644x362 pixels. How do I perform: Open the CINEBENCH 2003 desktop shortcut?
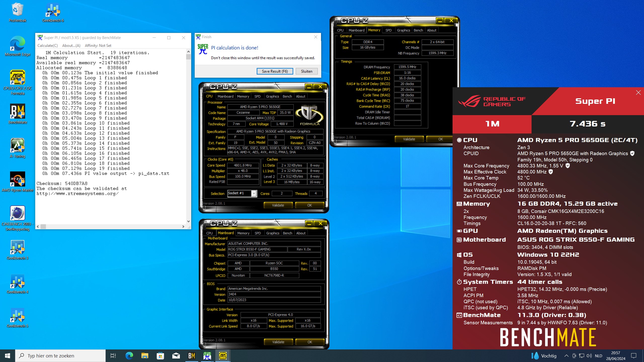pyautogui.click(x=17, y=218)
